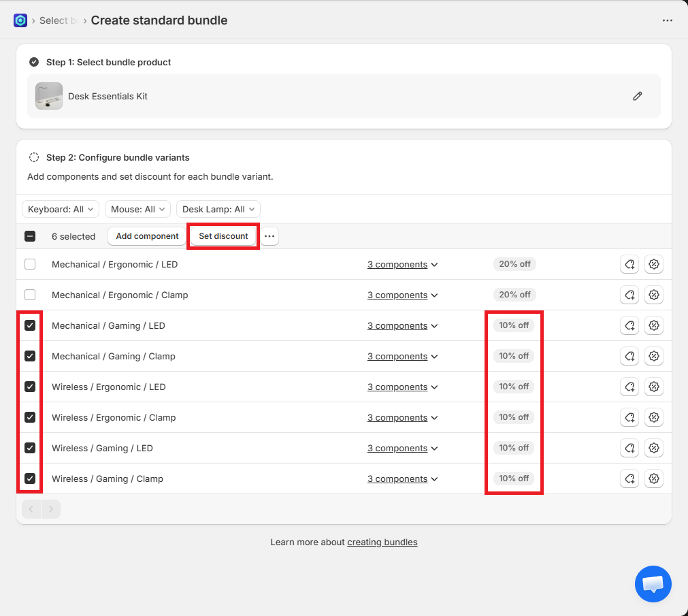Check the Mechanical / Ergonomic / LED variant
Viewport: 688px width, 616px height.
click(30, 264)
